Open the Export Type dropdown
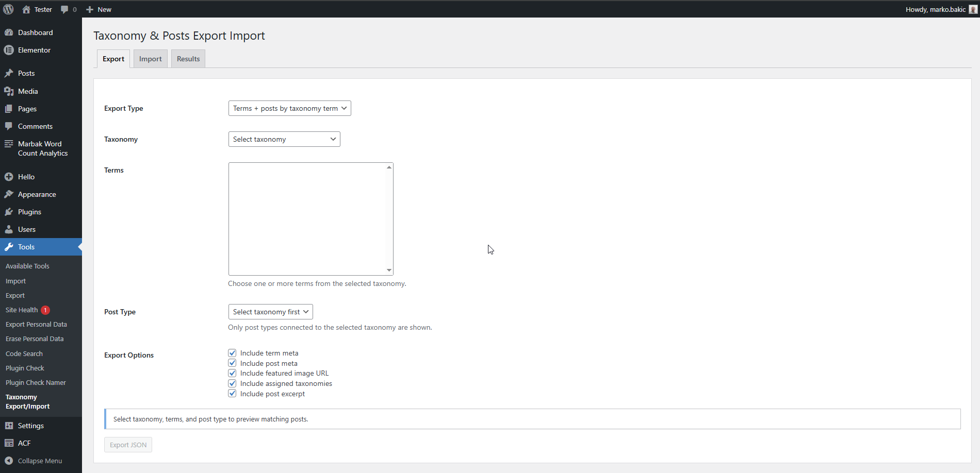980x473 pixels. pyautogui.click(x=289, y=108)
